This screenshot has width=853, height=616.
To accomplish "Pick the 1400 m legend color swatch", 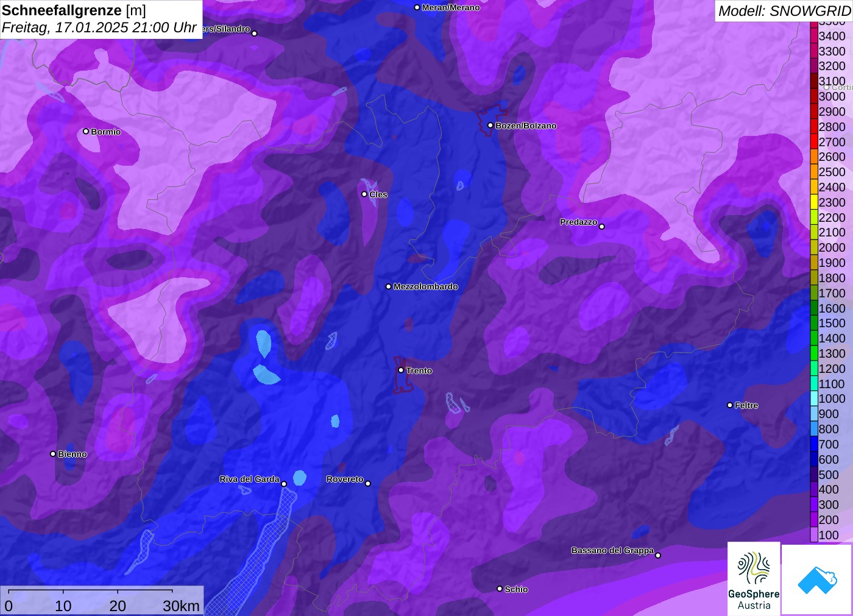I will coord(814,338).
